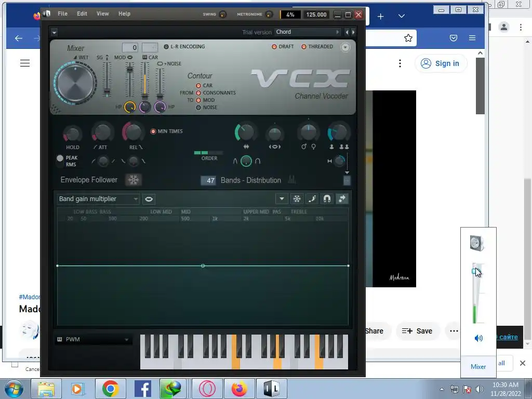
Task: Open Mixer link in volume popup
Action: pos(478,366)
